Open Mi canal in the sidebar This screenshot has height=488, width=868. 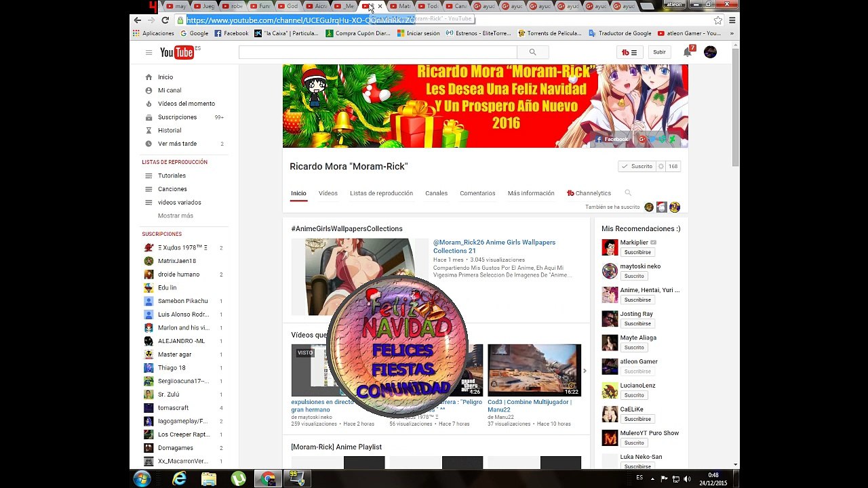pos(170,90)
